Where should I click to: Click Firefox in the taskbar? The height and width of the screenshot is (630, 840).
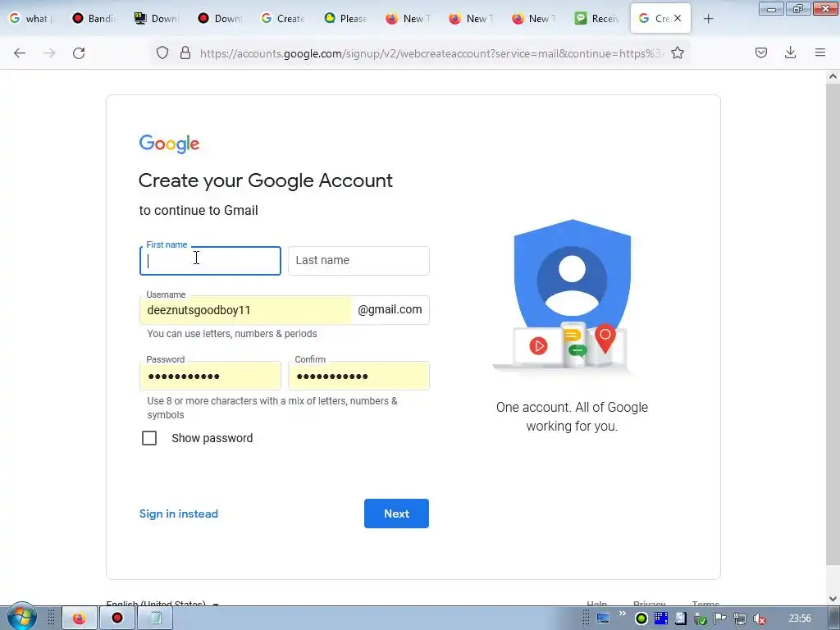click(x=80, y=619)
